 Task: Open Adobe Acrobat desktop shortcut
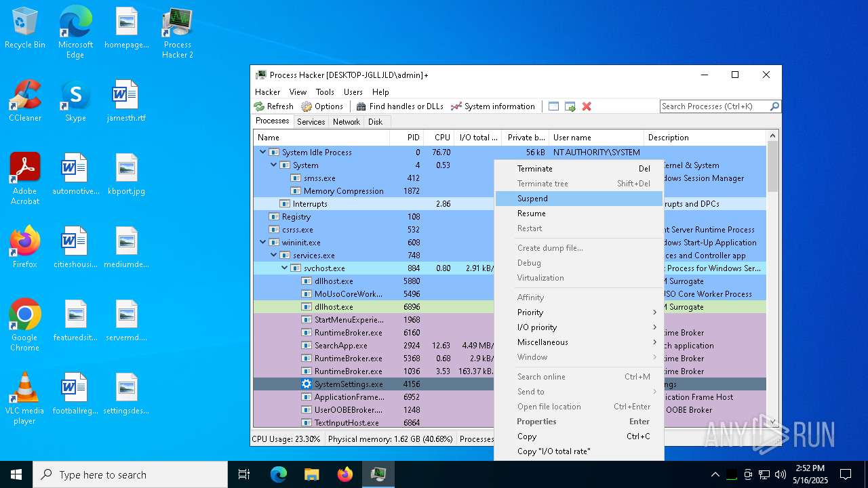tap(25, 178)
